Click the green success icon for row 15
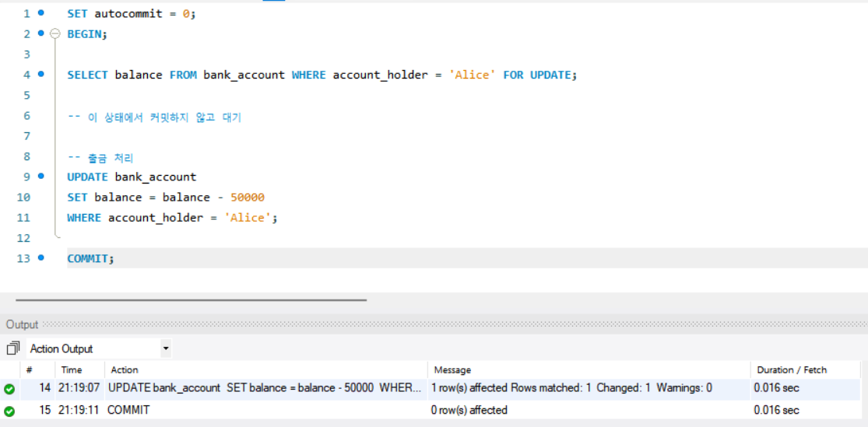 (9, 411)
